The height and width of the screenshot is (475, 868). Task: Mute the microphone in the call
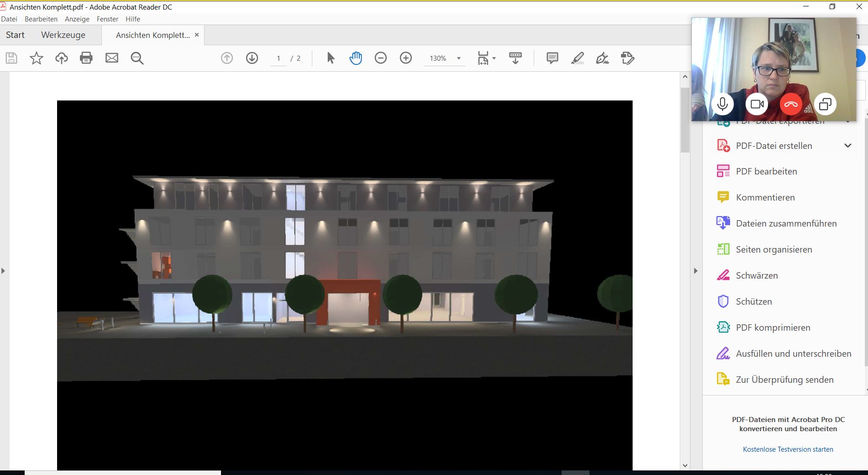tap(722, 105)
